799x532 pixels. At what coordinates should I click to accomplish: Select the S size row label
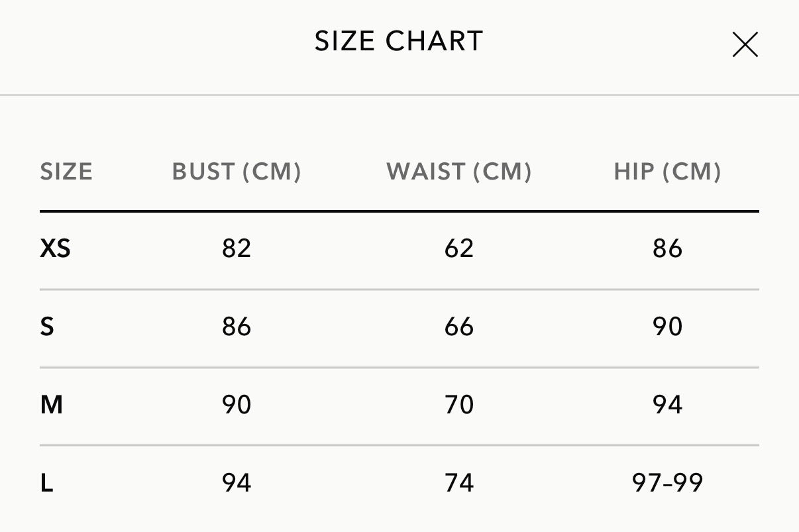[47, 327]
